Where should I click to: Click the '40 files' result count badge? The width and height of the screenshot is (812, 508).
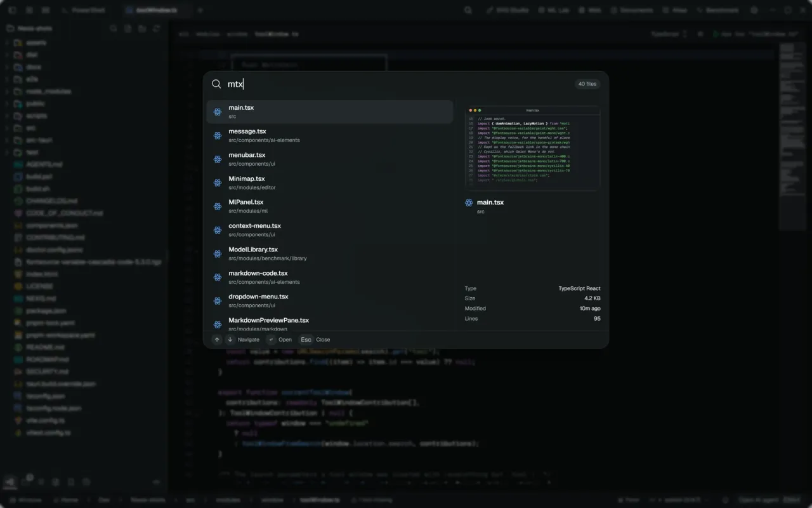pos(587,84)
